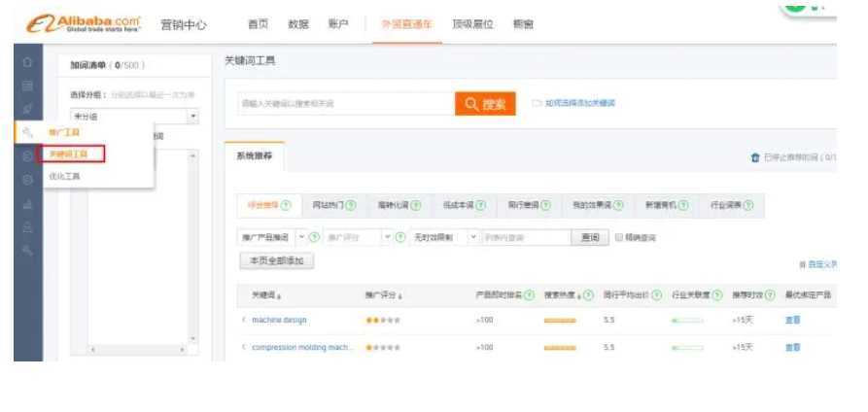Click the help icon after 推广评分 dropdown
The height and width of the screenshot is (412, 868).
coord(400,237)
